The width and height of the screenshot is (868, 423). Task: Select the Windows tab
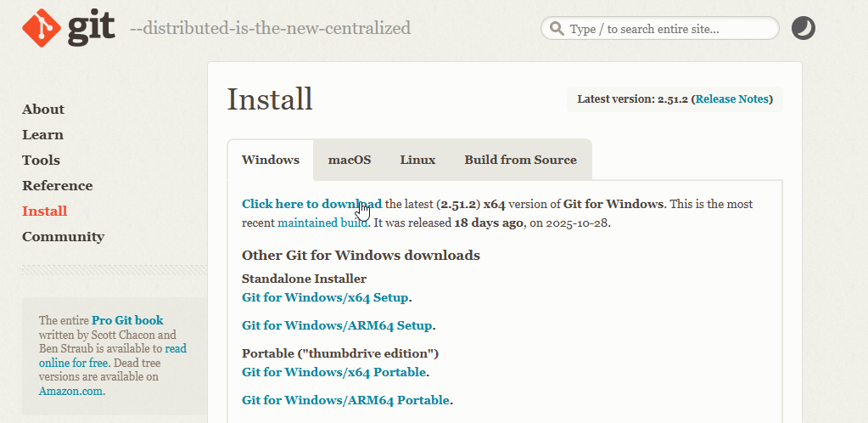click(271, 160)
